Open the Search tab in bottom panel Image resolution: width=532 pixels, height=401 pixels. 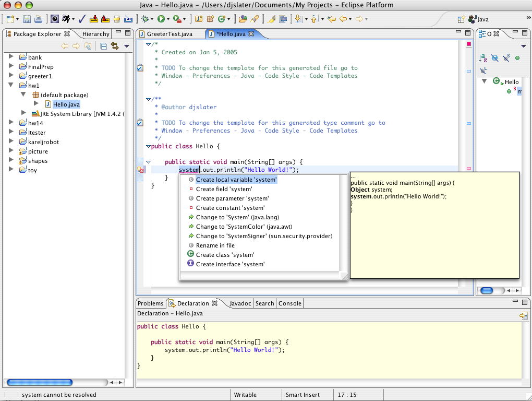[264, 303]
